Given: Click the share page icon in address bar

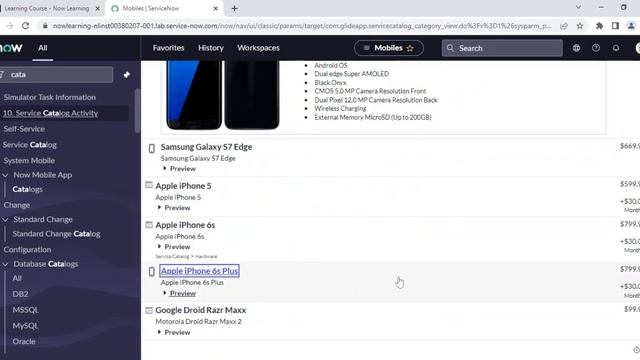Looking at the screenshot, I should point(564,26).
